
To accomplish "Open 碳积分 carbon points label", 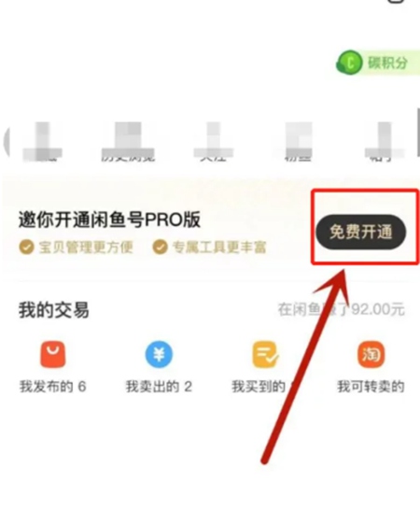I will (387, 63).
